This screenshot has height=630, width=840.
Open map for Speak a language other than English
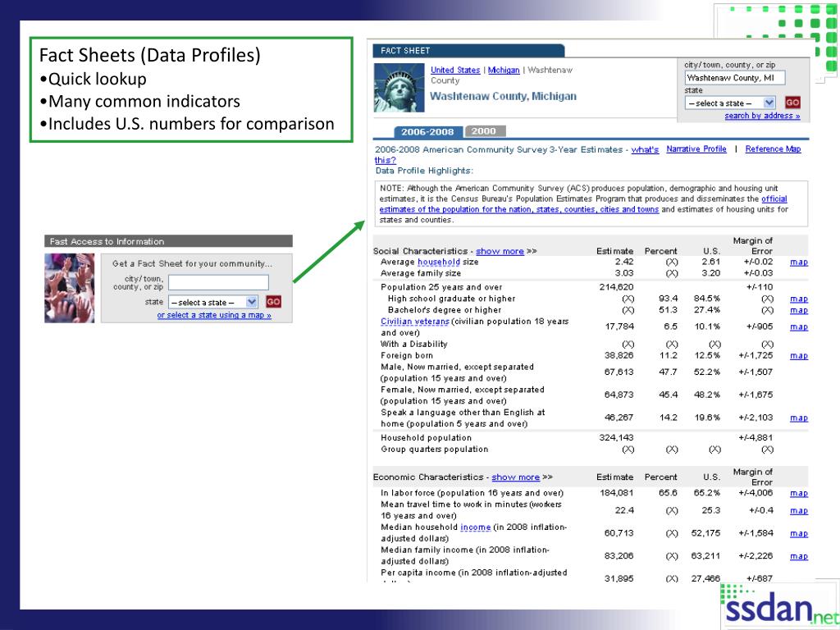(x=799, y=418)
